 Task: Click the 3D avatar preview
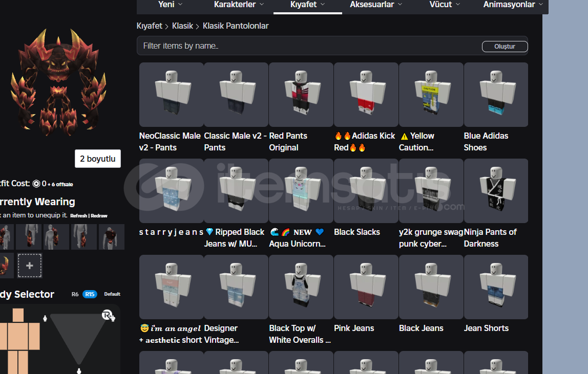[x=58, y=82]
